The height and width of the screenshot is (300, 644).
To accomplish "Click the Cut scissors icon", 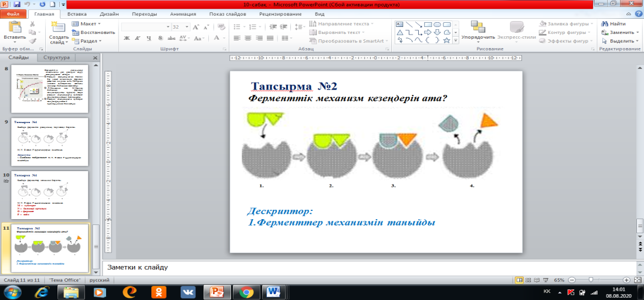I will point(33,24).
